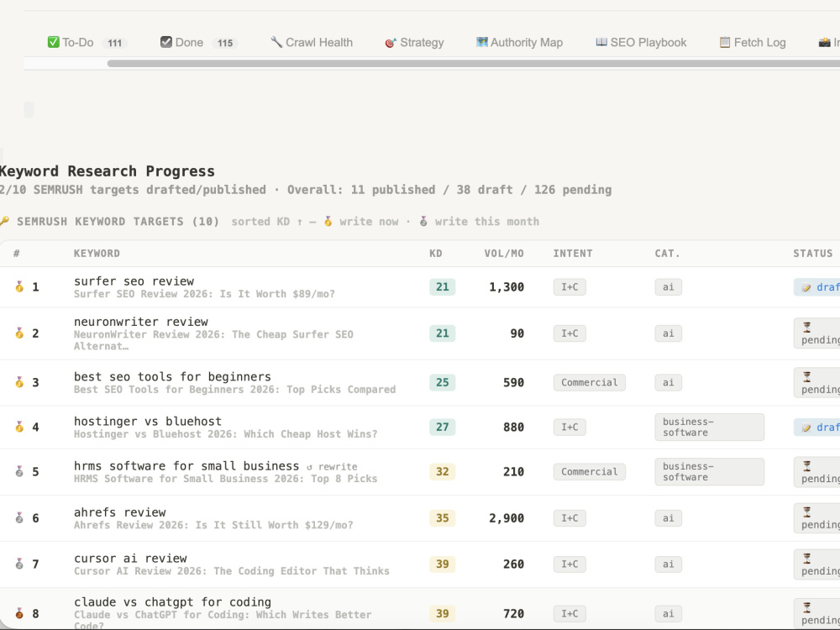Click I+C intent tag in surfer seo row

(570, 287)
